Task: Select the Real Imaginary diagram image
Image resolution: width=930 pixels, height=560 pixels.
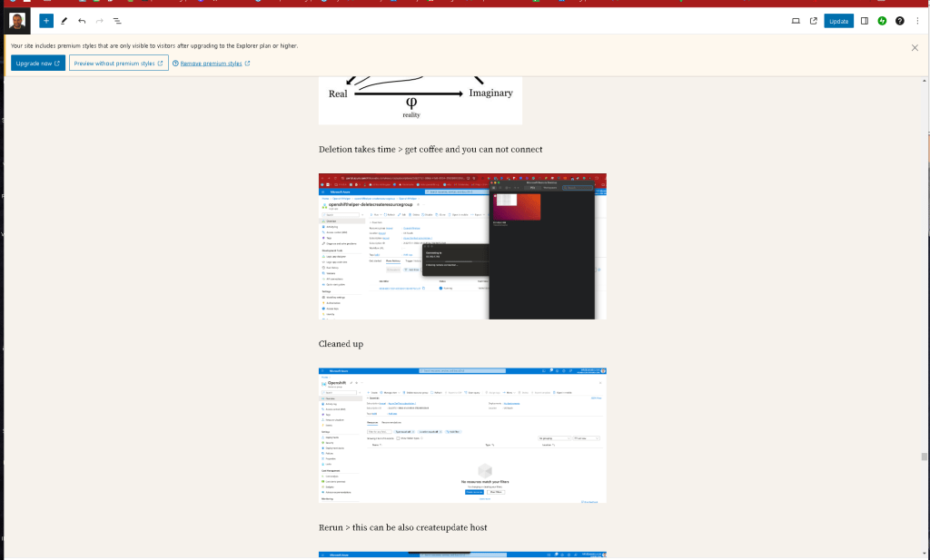Action: pyautogui.click(x=420, y=101)
